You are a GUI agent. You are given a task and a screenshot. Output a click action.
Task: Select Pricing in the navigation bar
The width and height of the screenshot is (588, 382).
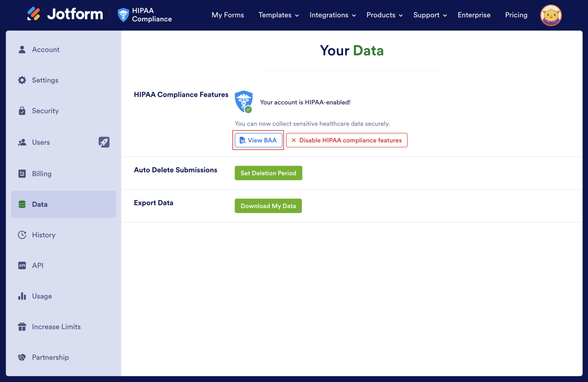pos(516,15)
